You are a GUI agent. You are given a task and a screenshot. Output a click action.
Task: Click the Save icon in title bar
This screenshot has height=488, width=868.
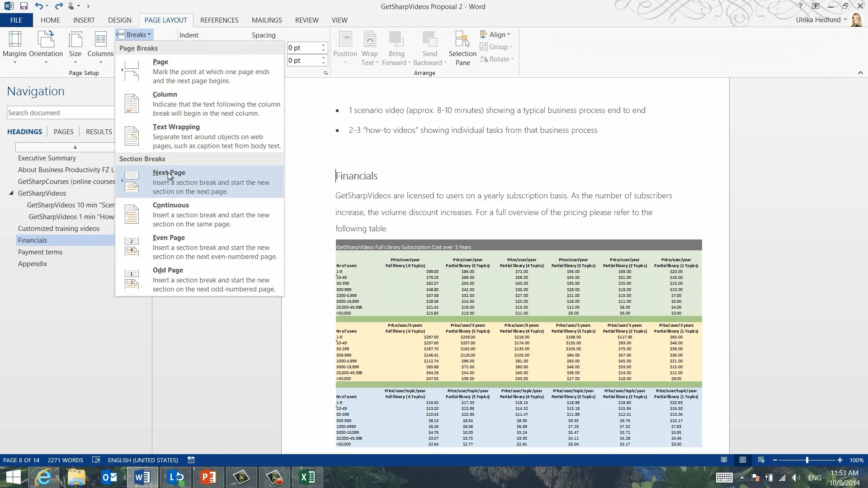pos(24,6)
